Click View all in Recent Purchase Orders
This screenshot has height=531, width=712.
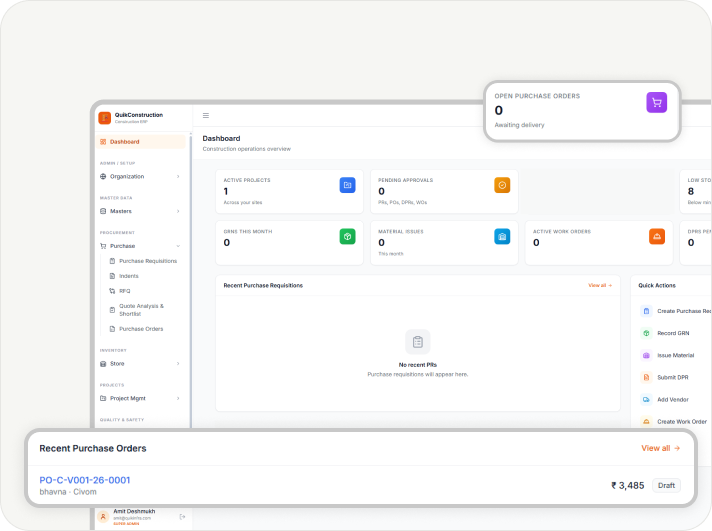pos(660,448)
